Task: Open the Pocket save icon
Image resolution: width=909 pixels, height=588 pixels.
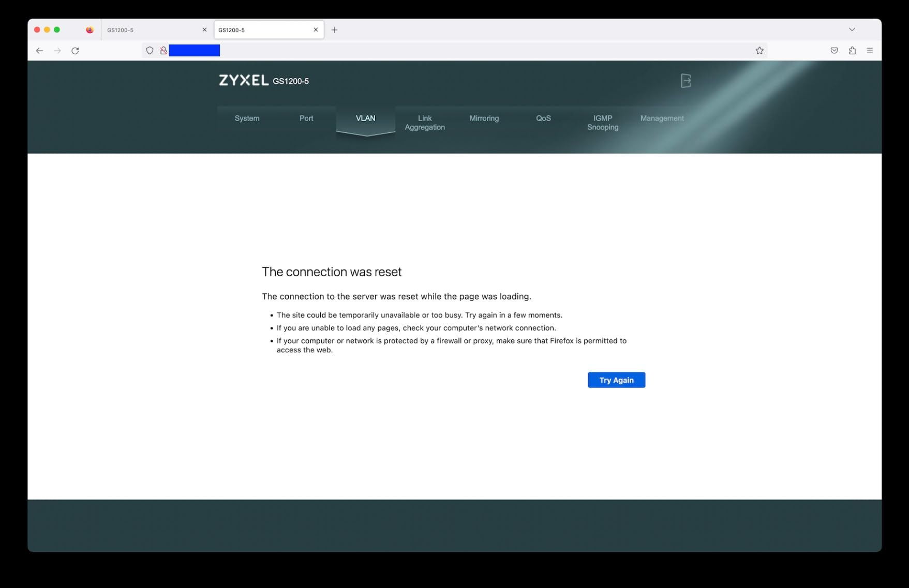Action: [834, 51]
